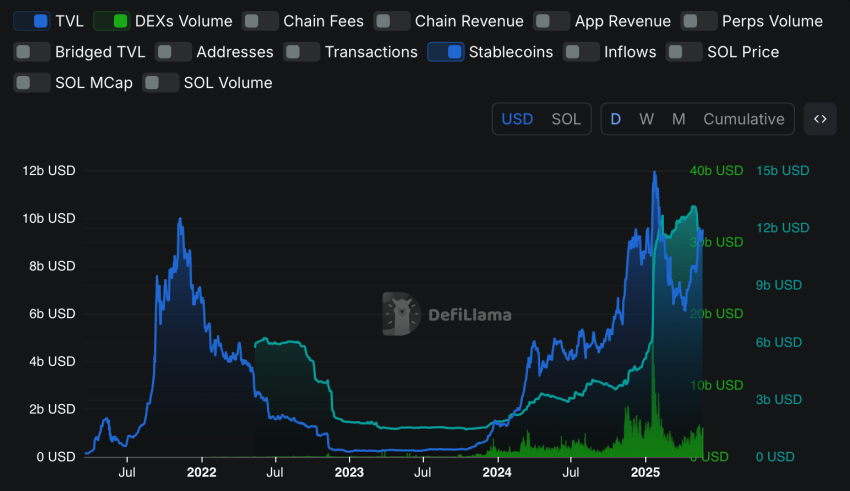Switch to weekly W interval

(647, 119)
